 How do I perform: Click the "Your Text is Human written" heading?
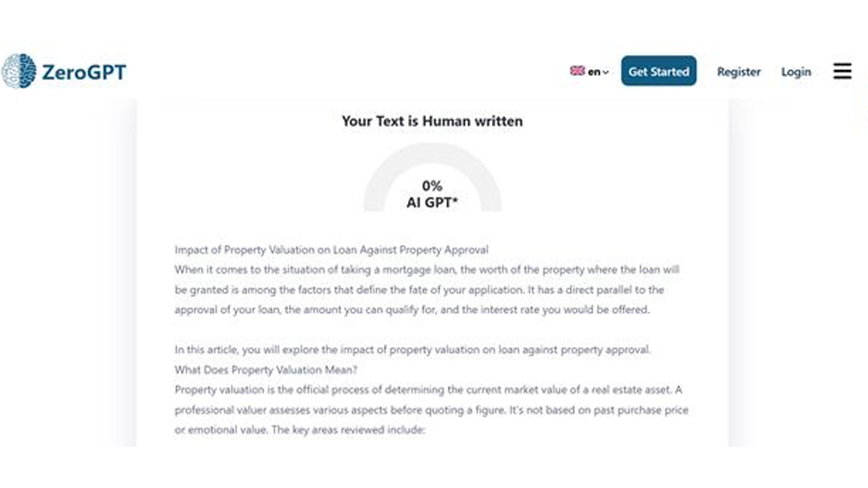click(432, 121)
